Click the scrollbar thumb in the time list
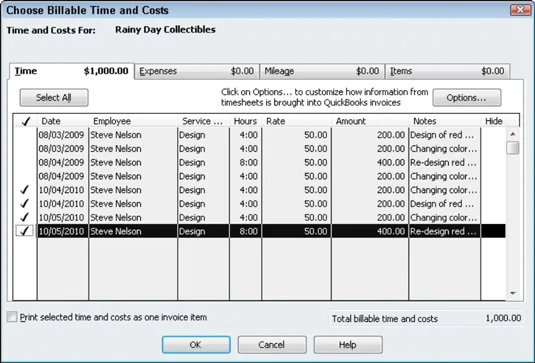Image resolution: width=535 pixels, height=363 pixels. pyautogui.click(x=512, y=148)
